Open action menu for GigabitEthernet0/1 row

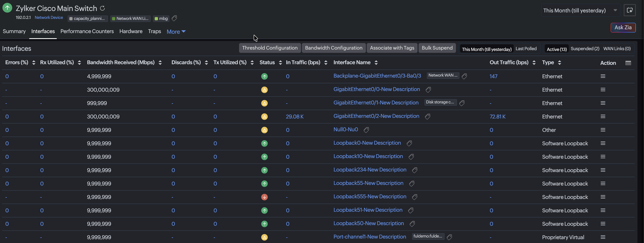click(603, 103)
